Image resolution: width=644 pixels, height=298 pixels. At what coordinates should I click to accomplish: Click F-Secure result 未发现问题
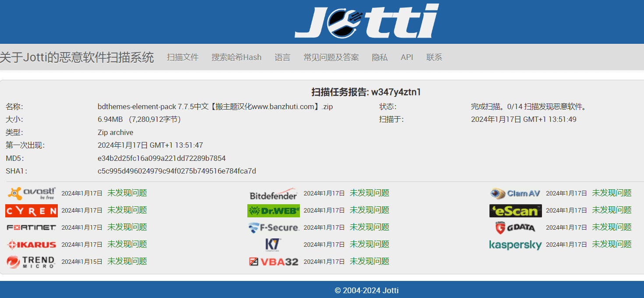coord(369,227)
